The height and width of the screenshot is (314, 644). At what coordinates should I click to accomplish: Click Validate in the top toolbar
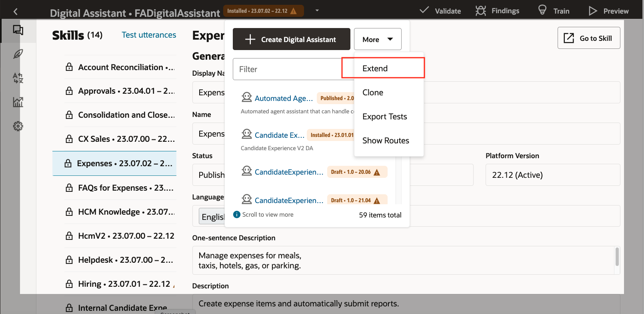440,11
